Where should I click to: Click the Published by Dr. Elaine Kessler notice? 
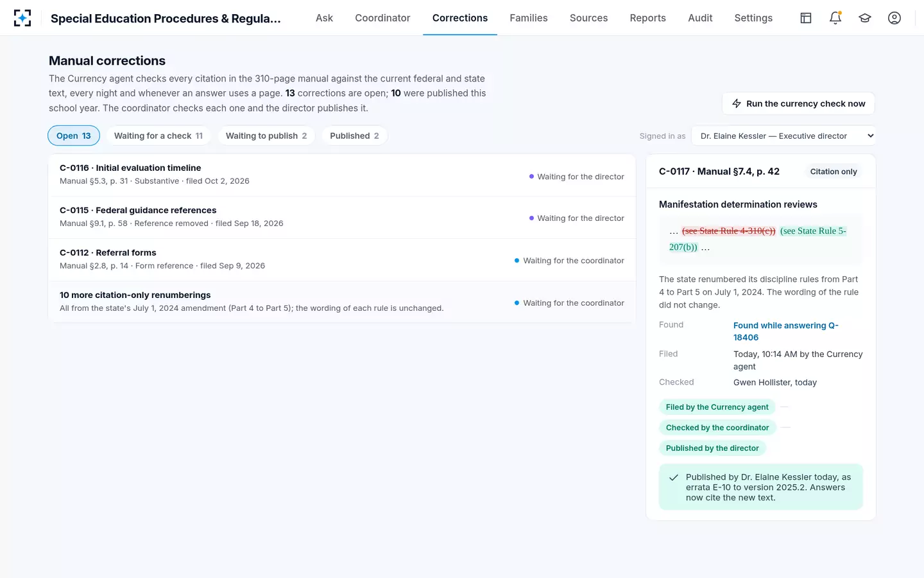pyautogui.click(x=761, y=487)
